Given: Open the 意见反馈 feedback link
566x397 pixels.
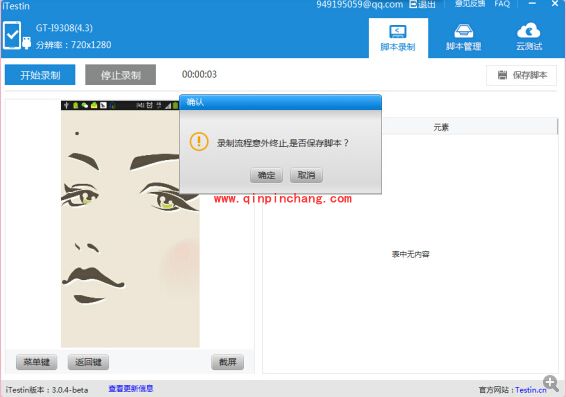Looking at the screenshot, I should pyautogui.click(x=470, y=4).
